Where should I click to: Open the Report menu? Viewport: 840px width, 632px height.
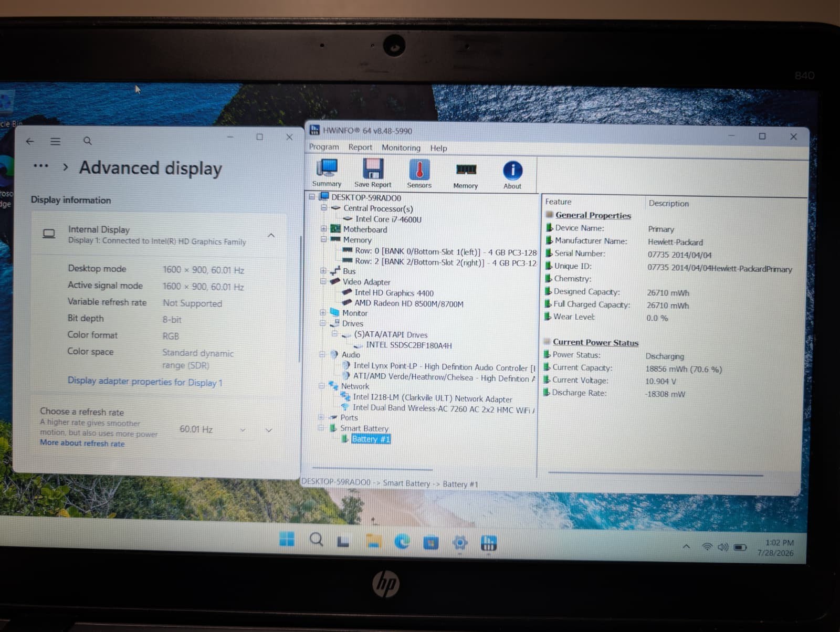[360, 148]
